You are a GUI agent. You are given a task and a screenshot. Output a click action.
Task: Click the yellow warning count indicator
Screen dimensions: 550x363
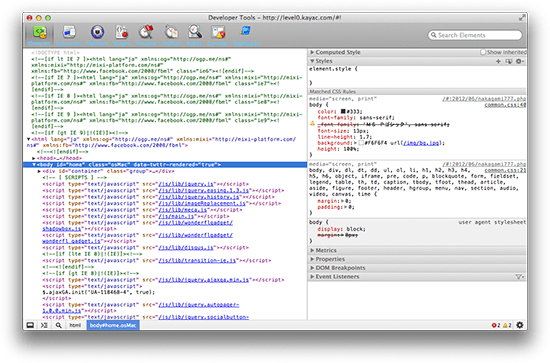pyautogui.click(x=507, y=325)
